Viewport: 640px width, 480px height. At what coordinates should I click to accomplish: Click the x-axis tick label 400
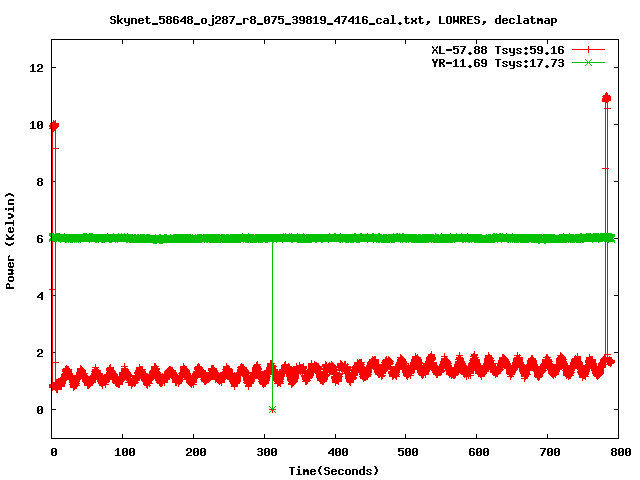338,452
